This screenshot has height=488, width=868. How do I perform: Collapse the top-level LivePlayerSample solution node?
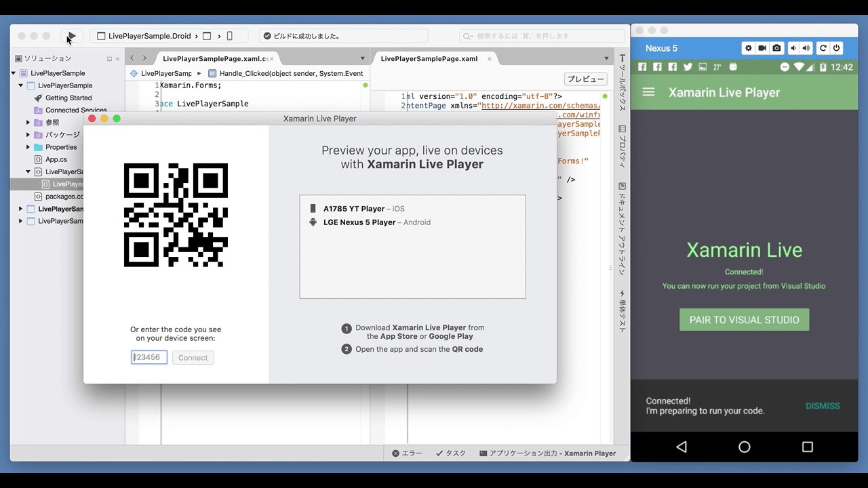(14, 73)
